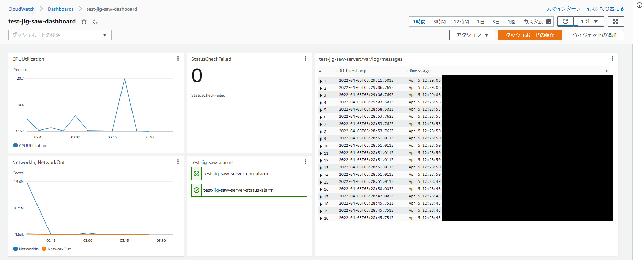Select the 1週 time range
644x260 pixels.
511,22
